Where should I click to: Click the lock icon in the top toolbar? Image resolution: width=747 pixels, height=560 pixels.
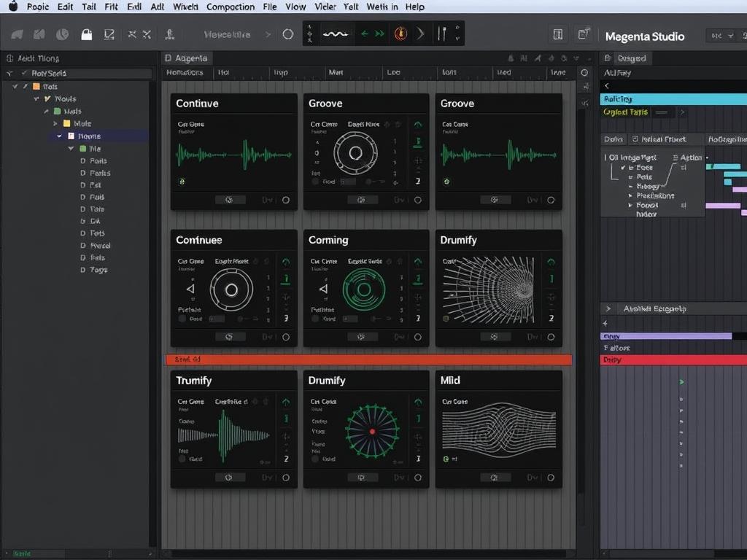[x=86, y=34]
